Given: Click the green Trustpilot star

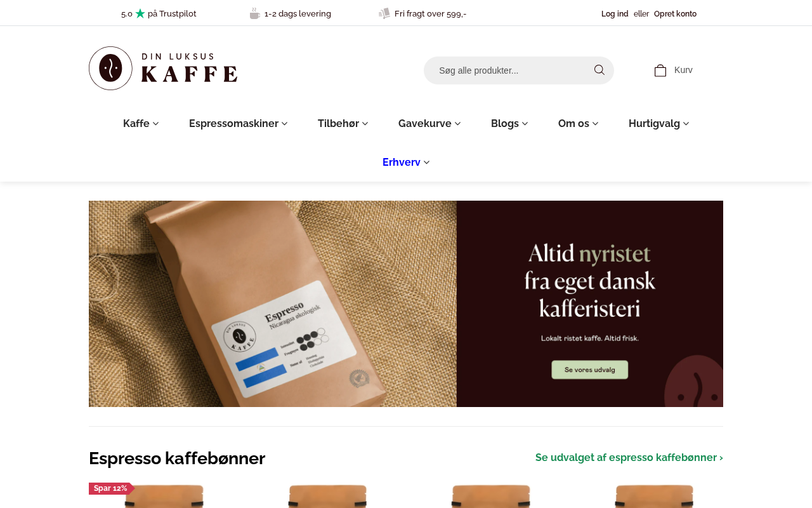Looking at the screenshot, I should [x=140, y=13].
